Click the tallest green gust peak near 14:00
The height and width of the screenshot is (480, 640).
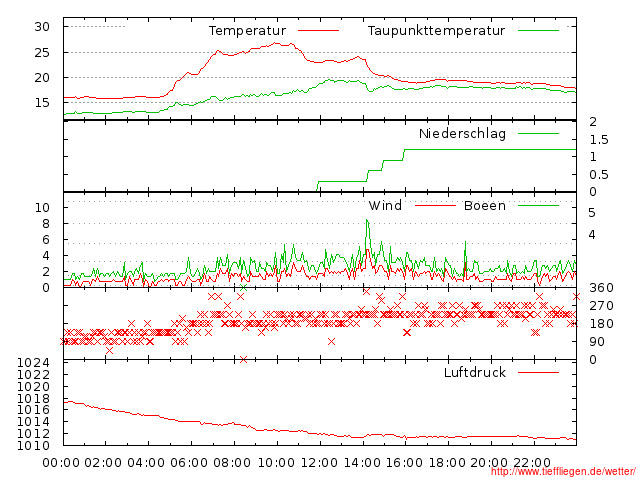click(x=367, y=221)
